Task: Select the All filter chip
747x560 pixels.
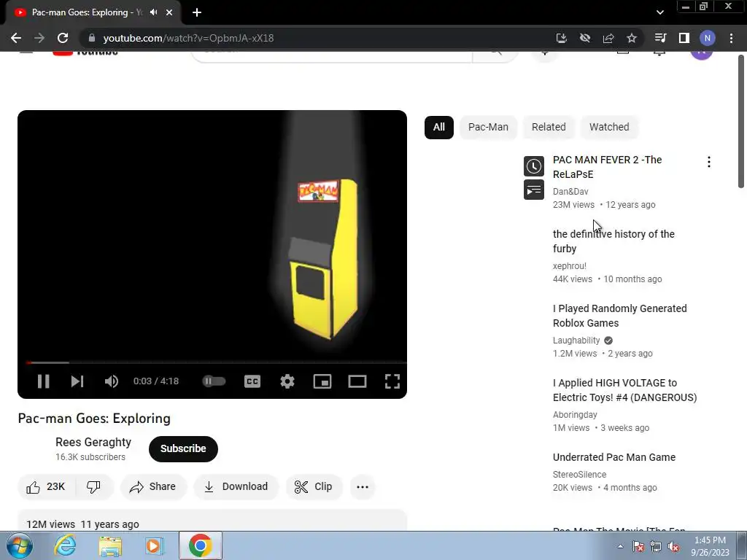Action: point(438,127)
